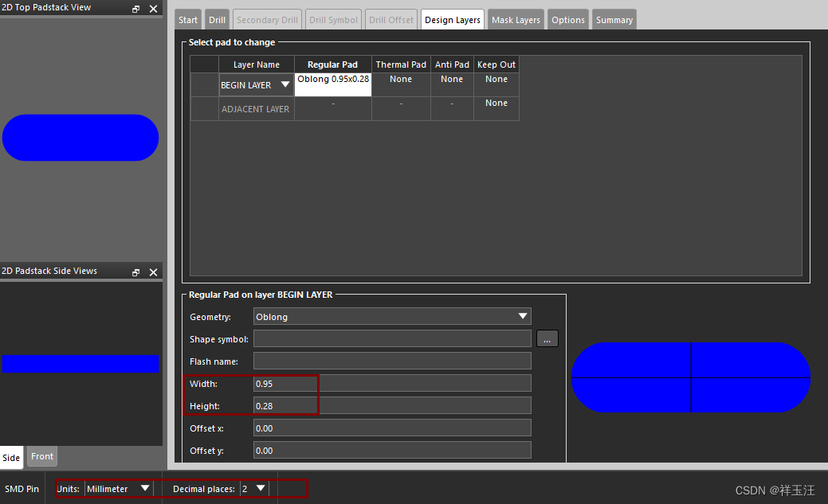828x504 pixels.
Task: Undock the 2D Top Padstack View panel
Action: (135, 9)
